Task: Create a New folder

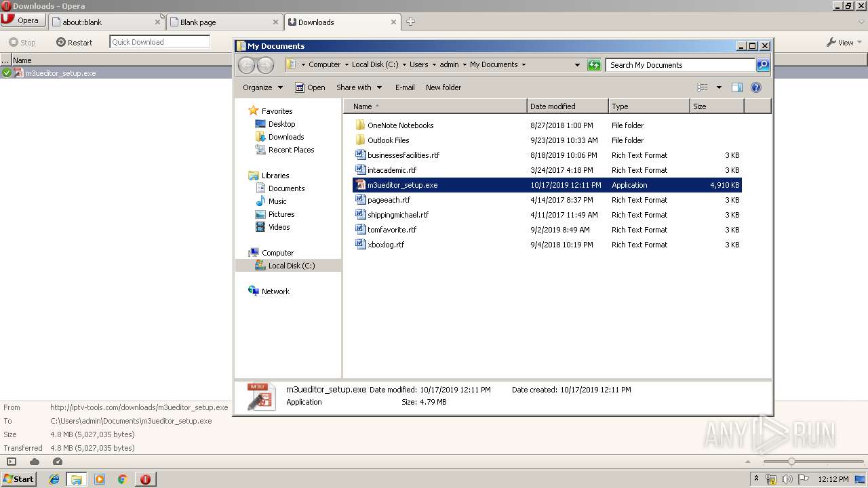Action: tap(443, 87)
